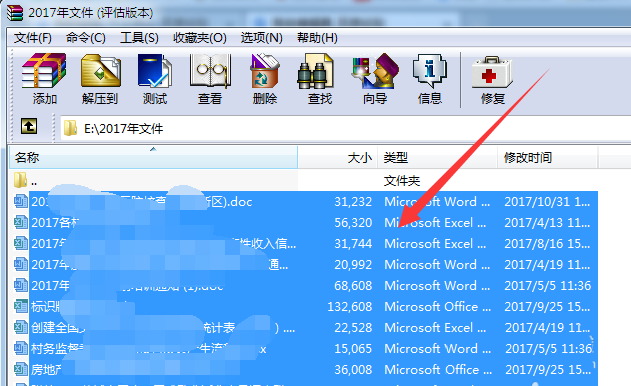Sort by 名称 column header
The image size is (631, 386).
(x=153, y=157)
